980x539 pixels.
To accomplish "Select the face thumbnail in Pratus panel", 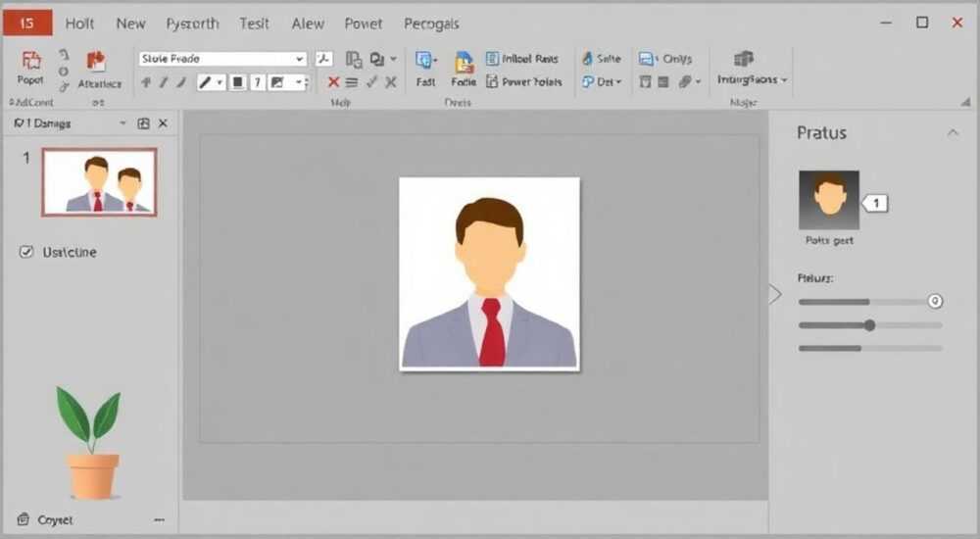I will (829, 200).
